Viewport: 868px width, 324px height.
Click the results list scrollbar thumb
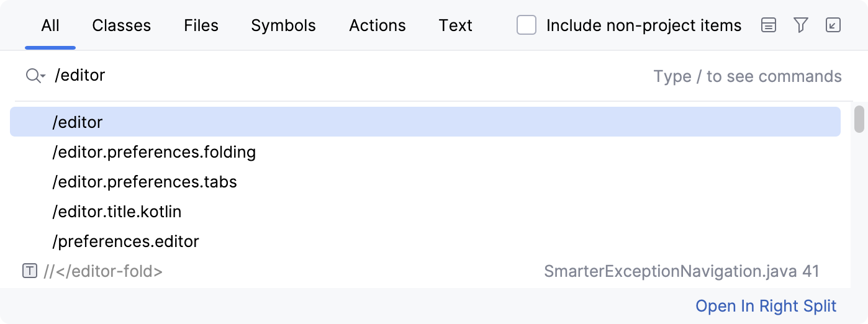point(859,119)
